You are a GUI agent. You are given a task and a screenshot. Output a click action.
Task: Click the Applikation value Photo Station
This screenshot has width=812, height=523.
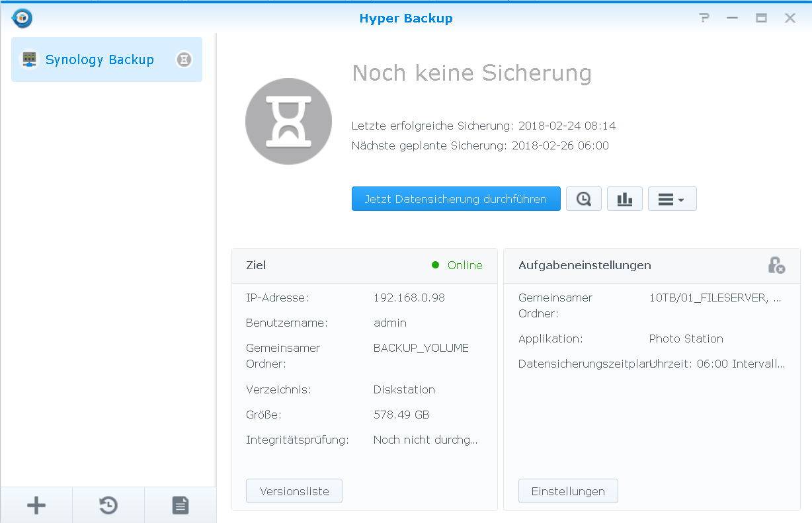[x=686, y=339]
